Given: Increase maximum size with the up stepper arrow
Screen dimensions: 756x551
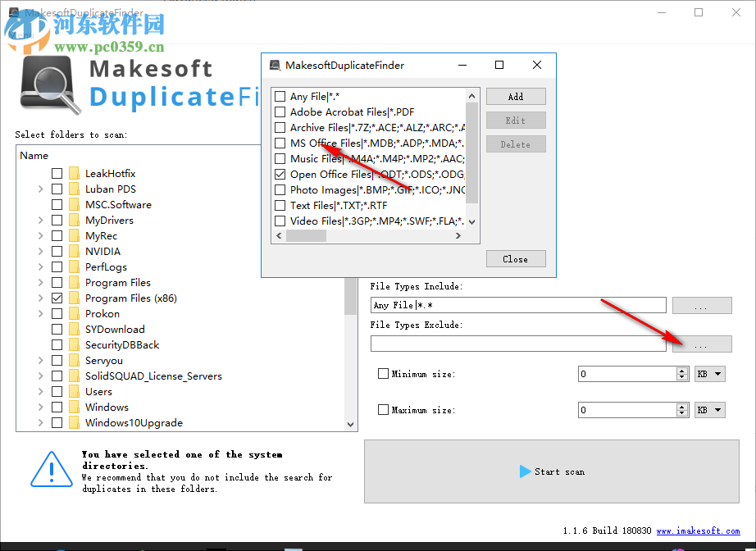Looking at the screenshot, I should pyautogui.click(x=683, y=405).
